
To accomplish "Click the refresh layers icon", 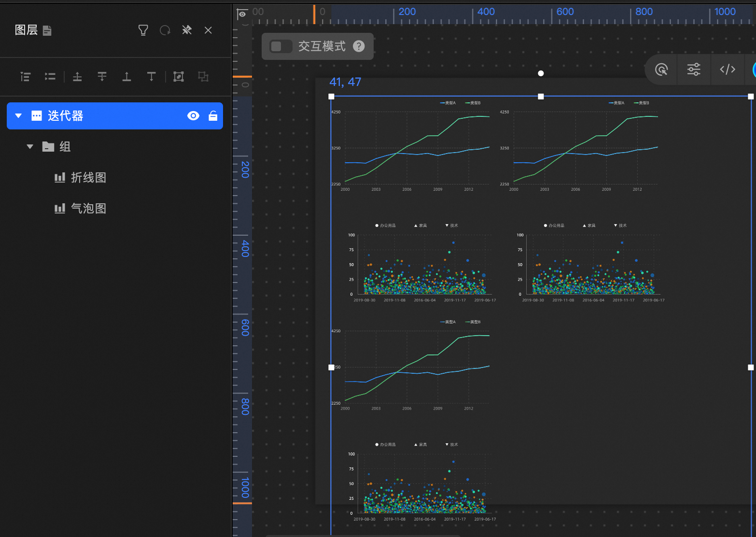I will click(165, 30).
